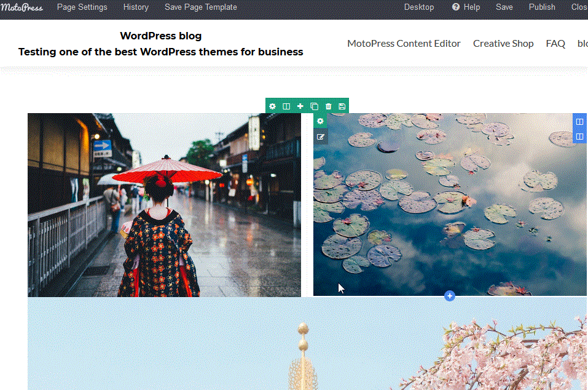This screenshot has width=588, height=390.
Task: Open the WordPress blog site title link
Action: coord(161,36)
